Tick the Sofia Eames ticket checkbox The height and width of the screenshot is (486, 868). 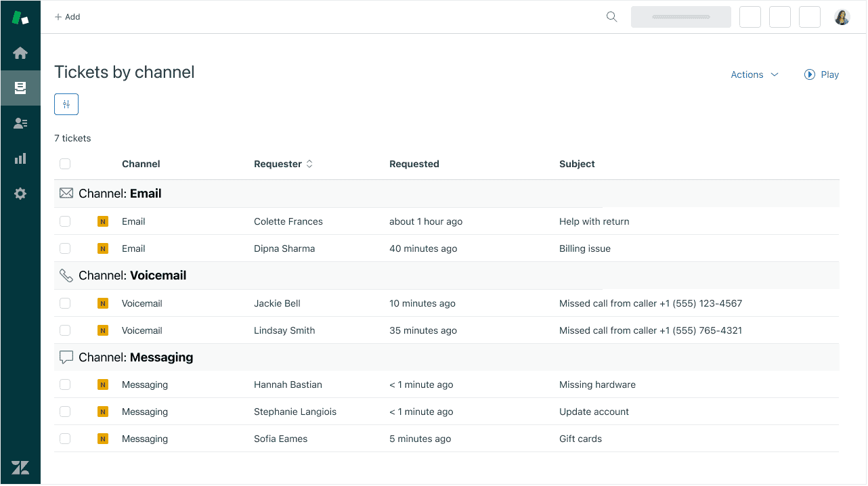[x=65, y=439]
